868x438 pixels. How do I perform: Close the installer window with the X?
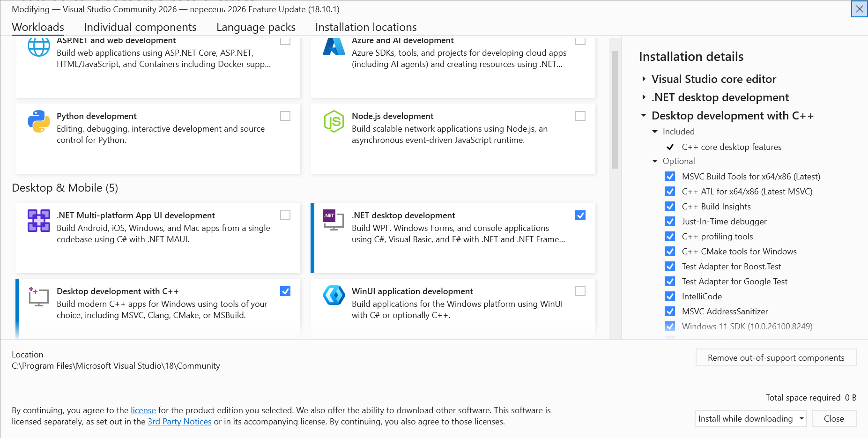pos(860,9)
